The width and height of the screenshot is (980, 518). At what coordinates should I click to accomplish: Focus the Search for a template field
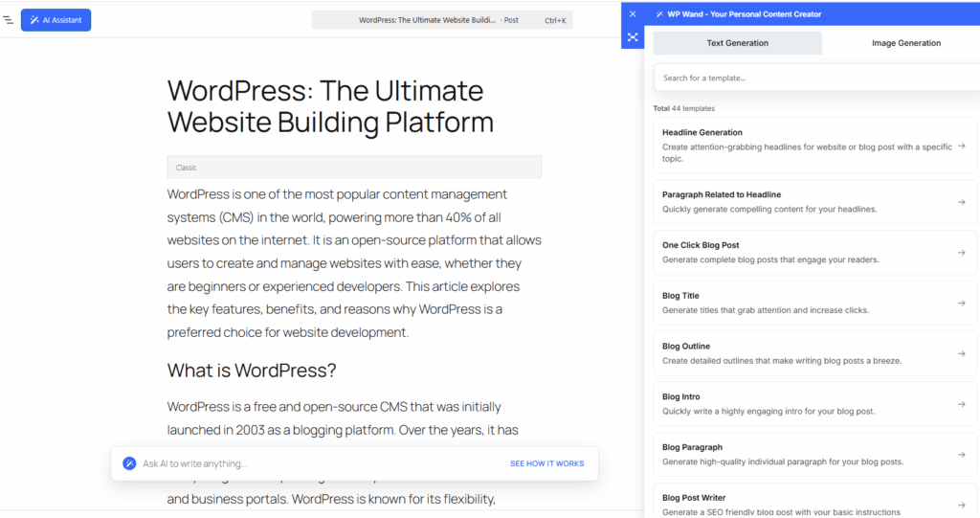(816, 79)
